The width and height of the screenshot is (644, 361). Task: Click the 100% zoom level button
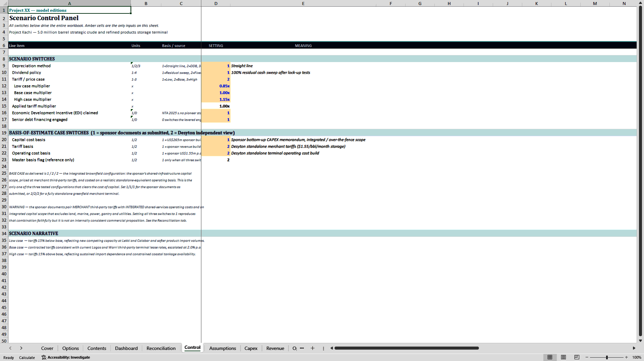pyautogui.click(x=637, y=357)
